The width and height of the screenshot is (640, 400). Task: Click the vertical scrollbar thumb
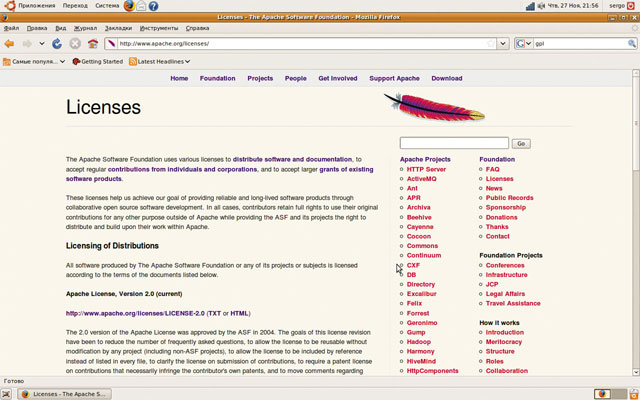pos(636,122)
